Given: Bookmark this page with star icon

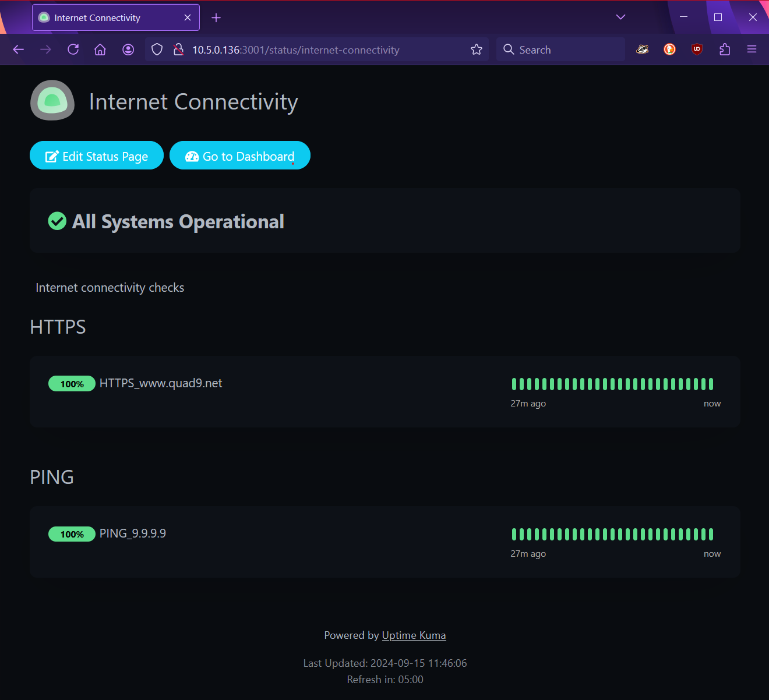Looking at the screenshot, I should coord(477,50).
